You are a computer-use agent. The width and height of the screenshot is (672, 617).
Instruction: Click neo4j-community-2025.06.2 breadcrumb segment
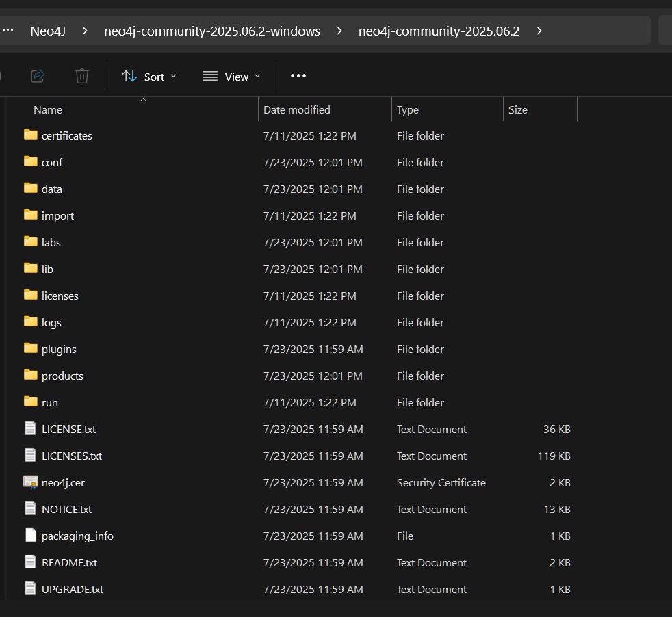(x=439, y=31)
